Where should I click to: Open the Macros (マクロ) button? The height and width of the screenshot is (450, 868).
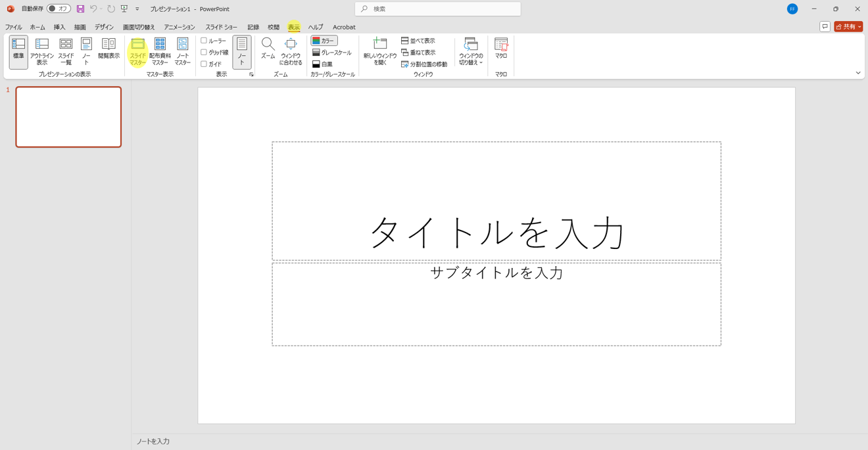coord(501,49)
